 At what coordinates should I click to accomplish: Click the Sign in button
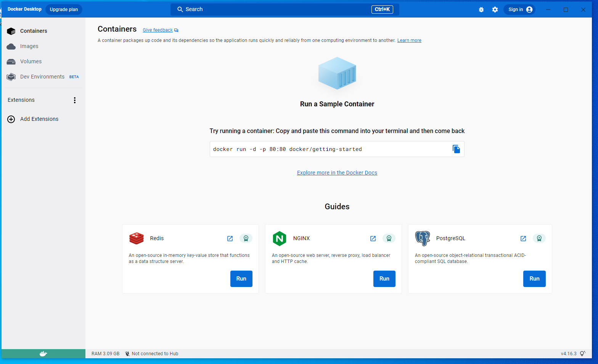[x=519, y=10]
